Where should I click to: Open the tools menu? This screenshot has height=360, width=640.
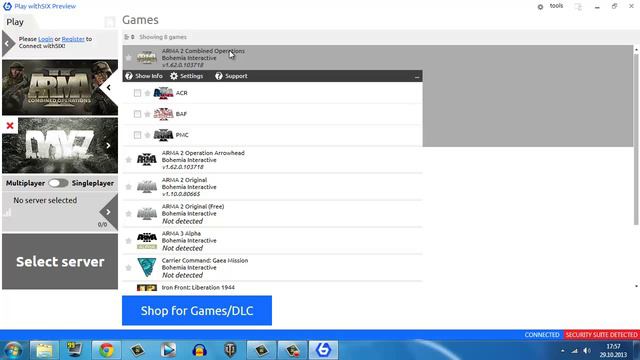point(556,6)
